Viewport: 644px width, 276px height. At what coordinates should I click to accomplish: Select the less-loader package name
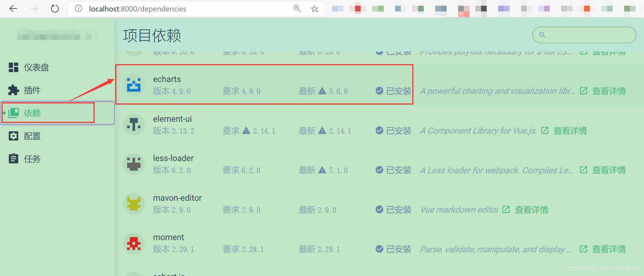(x=173, y=158)
